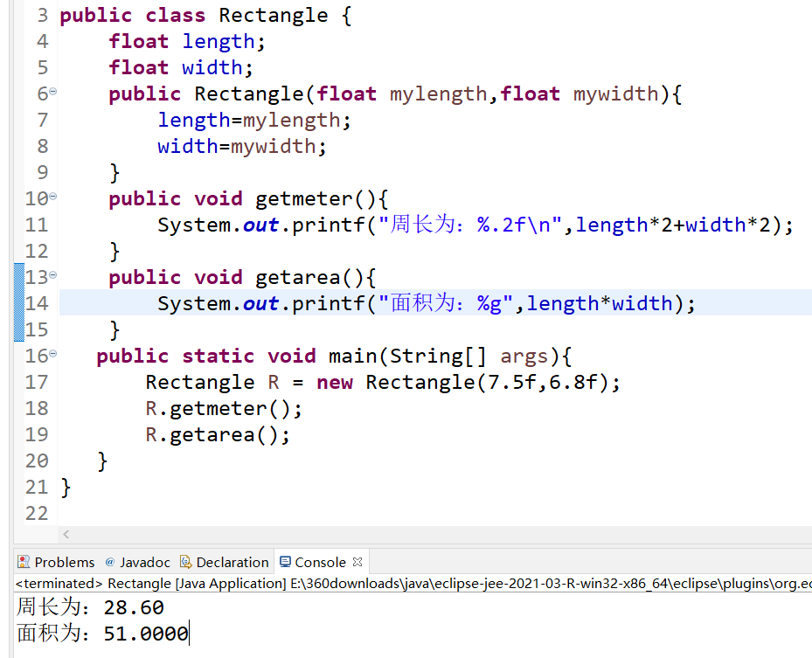Image resolution: width=812 pixels, height=658 pixels.
Task: Click the blue change marker beside line 14
Action: point(19,303)
